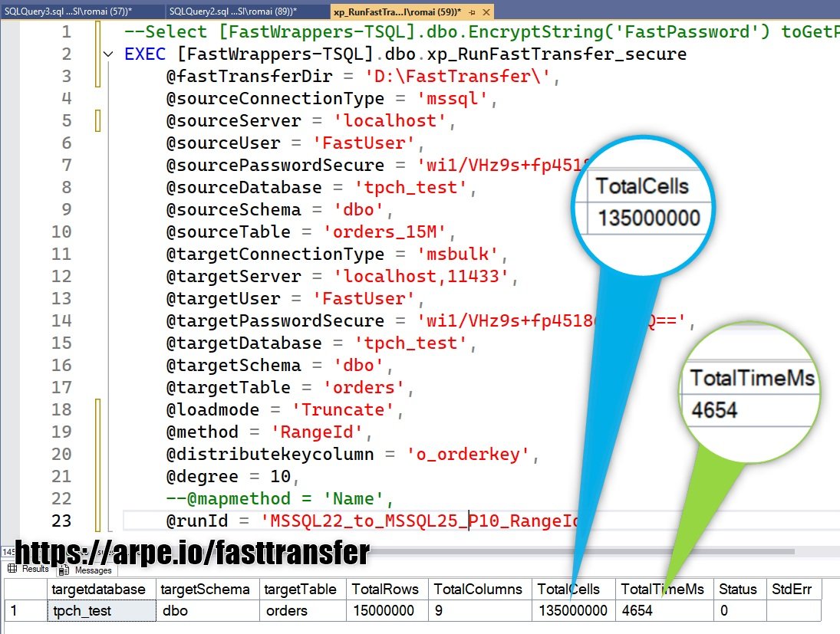The width and height of the screenshot is (840, 634).
Task: Click the @targetTable parameter on line 17
Action: tap(228, 387)
